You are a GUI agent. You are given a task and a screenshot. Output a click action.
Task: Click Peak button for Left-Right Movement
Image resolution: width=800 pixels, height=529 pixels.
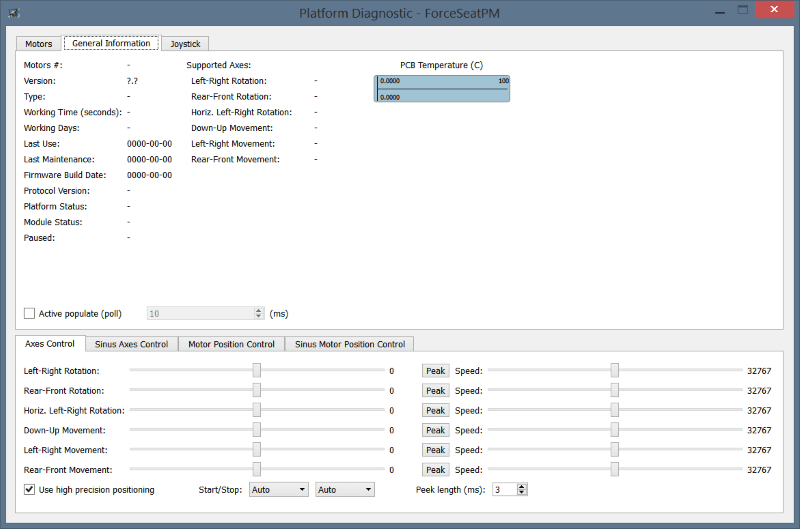tap(436, 450)
